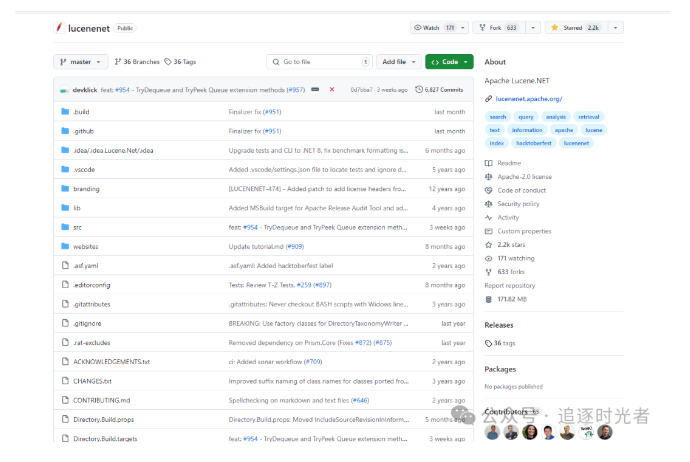Click the Releases heading link
The width and height of the screenshot is (690, 462).
pyautogui.click(x=499, y=325)
